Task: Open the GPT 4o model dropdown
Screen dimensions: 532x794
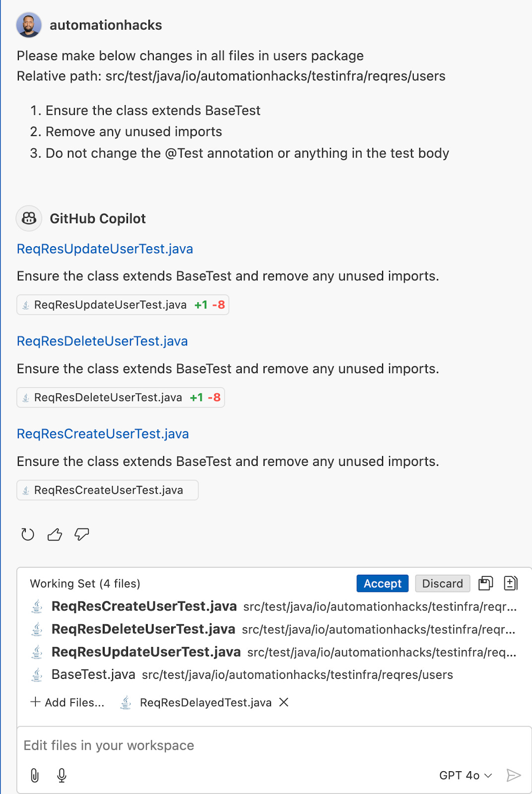Action: pyautogui.click(x=465, y=775)
